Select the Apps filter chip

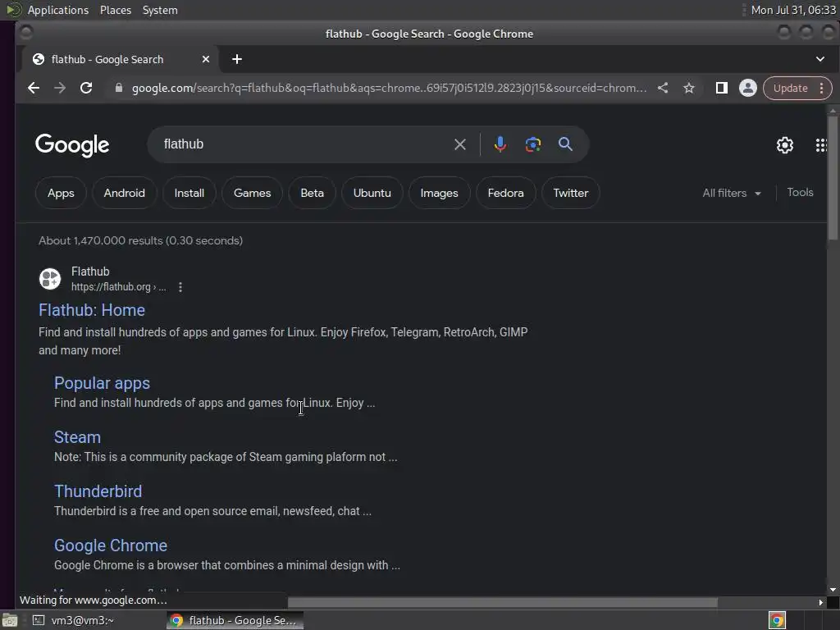[61, 193]
